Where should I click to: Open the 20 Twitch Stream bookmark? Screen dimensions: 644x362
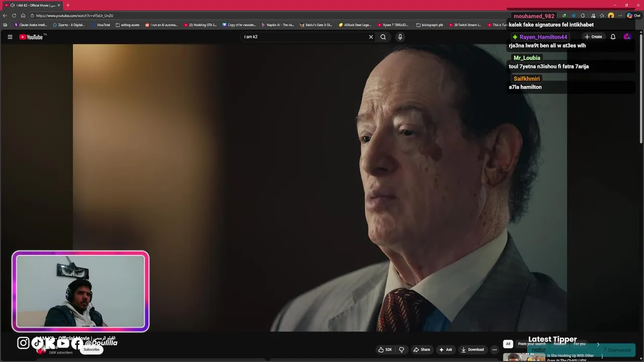465,25
